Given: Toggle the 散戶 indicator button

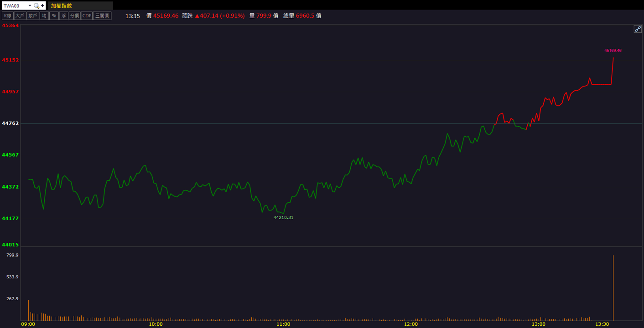Looking at the screenshot, I should (32, 15).
